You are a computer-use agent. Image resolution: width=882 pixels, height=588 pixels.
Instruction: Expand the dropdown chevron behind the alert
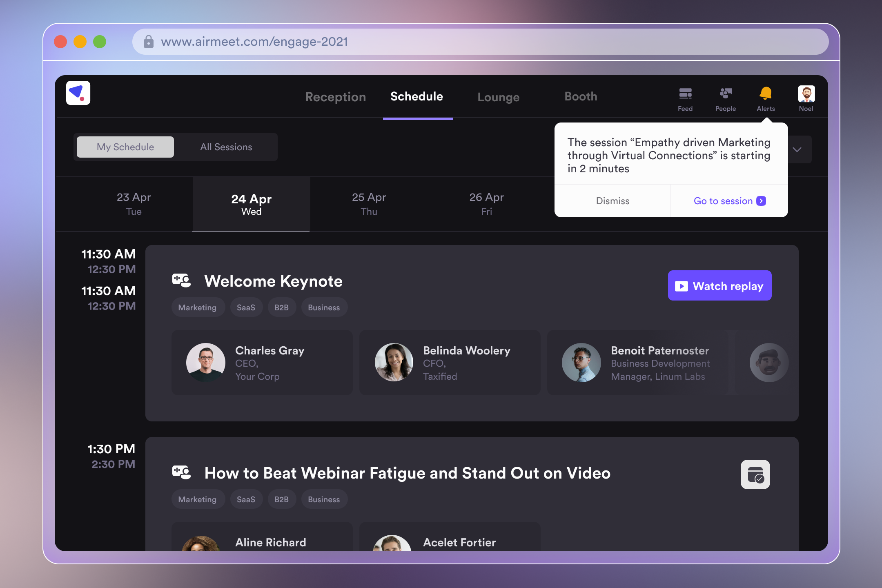[x=797, y=149]
